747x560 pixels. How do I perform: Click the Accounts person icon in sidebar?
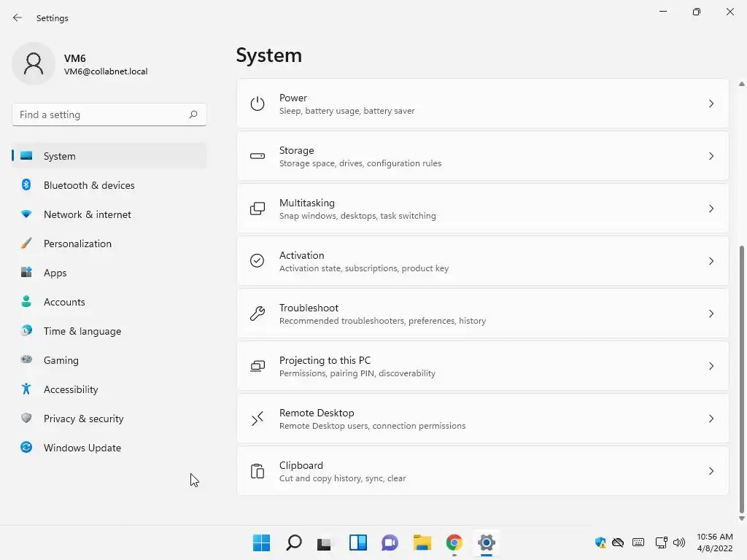pyautogui.click(x=26, y=301)
